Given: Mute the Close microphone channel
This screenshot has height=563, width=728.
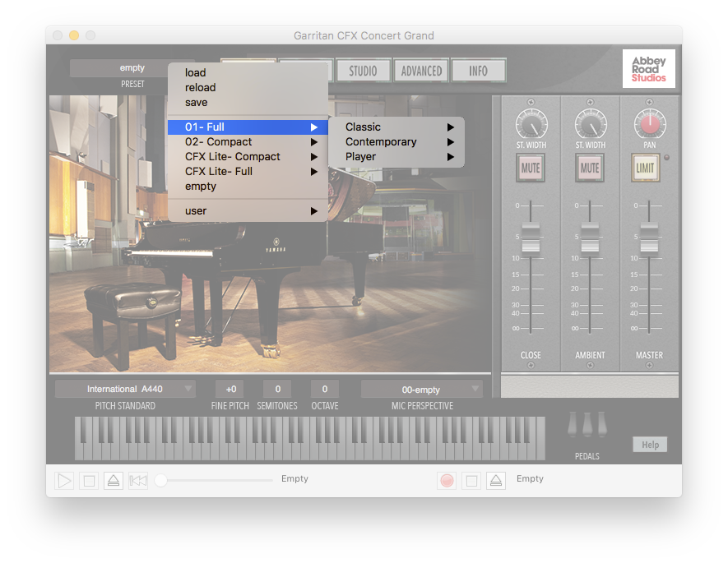Looking at the screenshot, I should [531, 168].
